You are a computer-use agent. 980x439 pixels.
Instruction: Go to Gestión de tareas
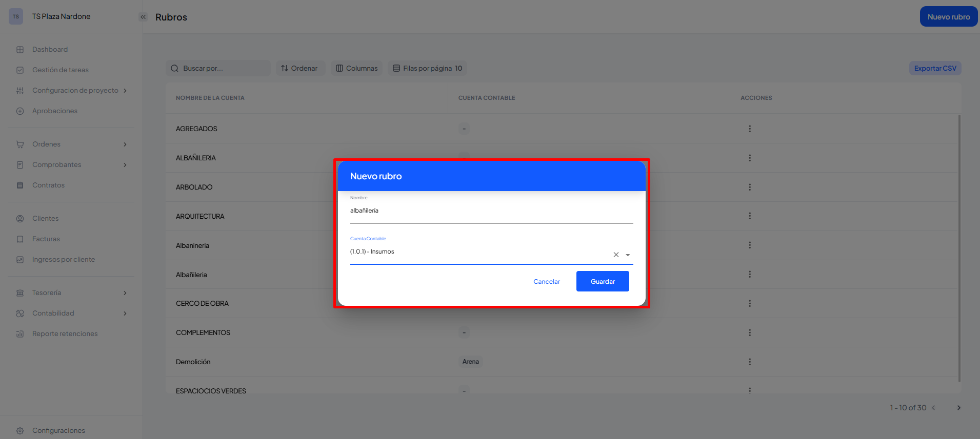[60, 70]
